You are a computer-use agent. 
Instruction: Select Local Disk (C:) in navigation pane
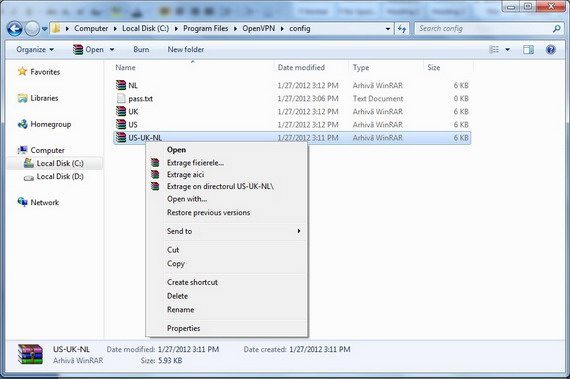point(60,164)
